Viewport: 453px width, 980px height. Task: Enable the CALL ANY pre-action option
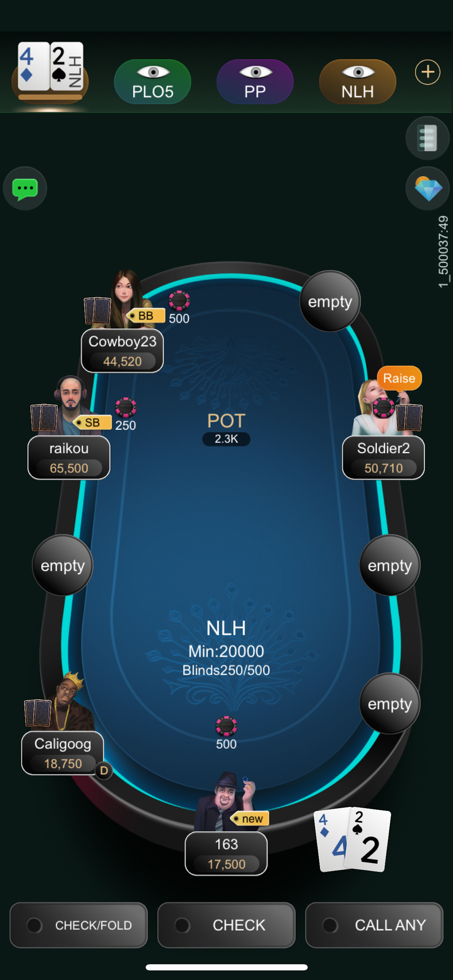(x=374, y=925)
